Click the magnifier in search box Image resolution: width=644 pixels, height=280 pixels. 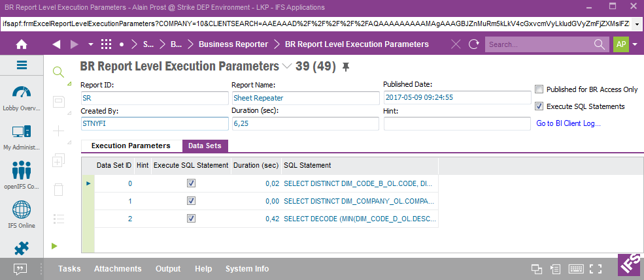click(600, 44)
